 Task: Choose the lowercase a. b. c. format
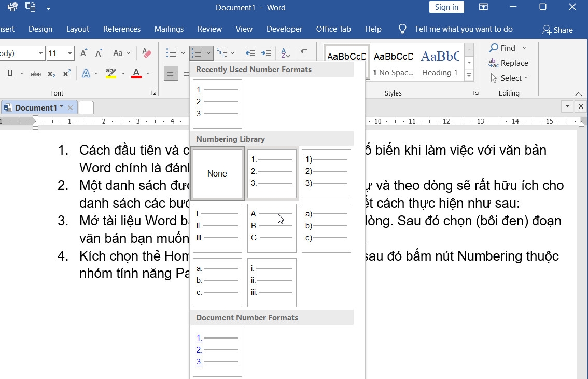point(217,282)
